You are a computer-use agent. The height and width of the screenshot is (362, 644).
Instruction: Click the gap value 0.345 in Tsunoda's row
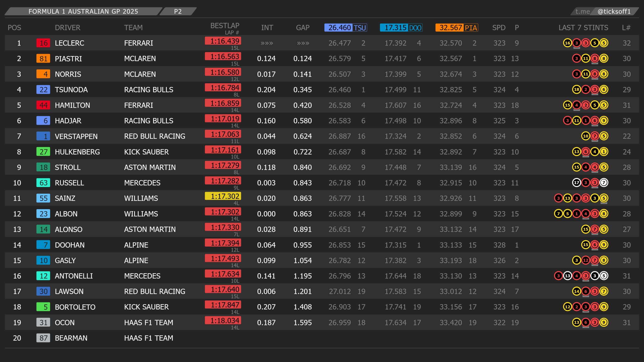[x=303, y=89]
